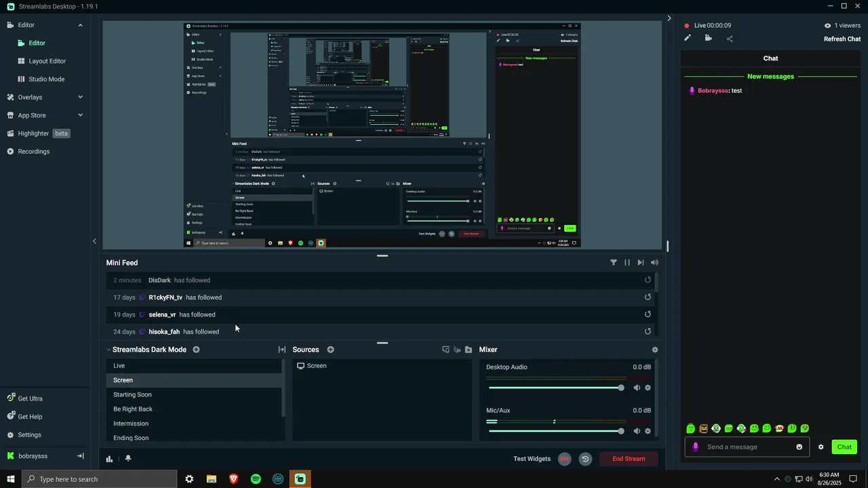Toggle the replay buffer button
868x488 pixels.
click(585, 459)
